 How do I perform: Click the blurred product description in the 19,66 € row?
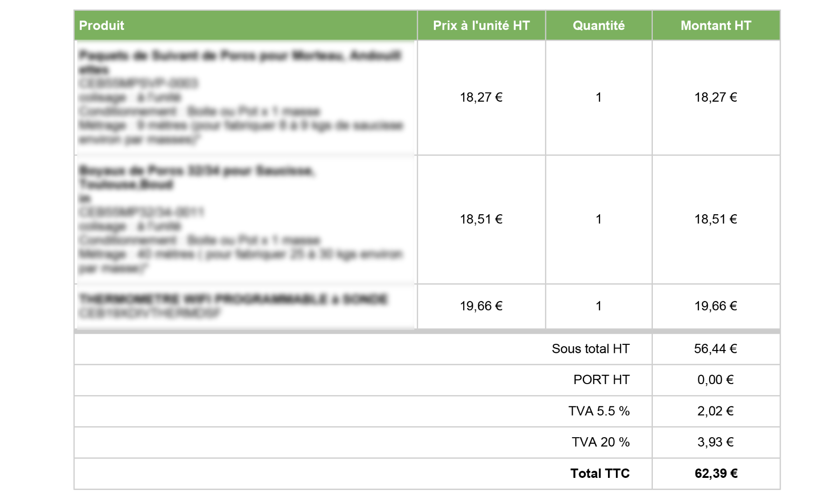pos(233,306)
